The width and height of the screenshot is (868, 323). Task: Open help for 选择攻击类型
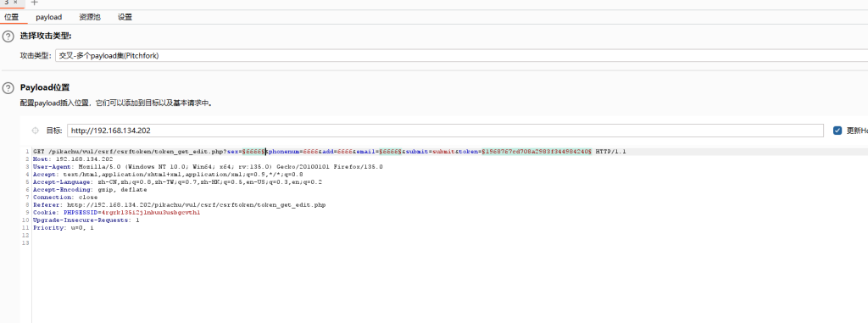[x=8, y=36]
